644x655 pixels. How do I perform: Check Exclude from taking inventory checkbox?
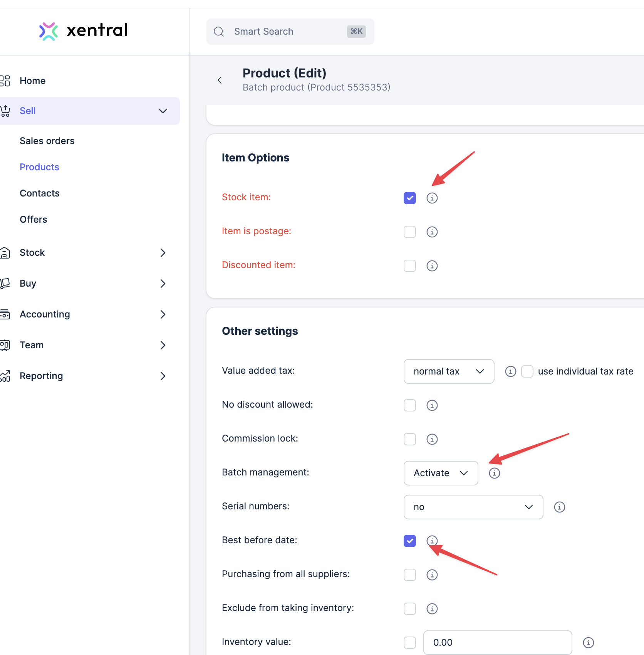click(410, 609)
